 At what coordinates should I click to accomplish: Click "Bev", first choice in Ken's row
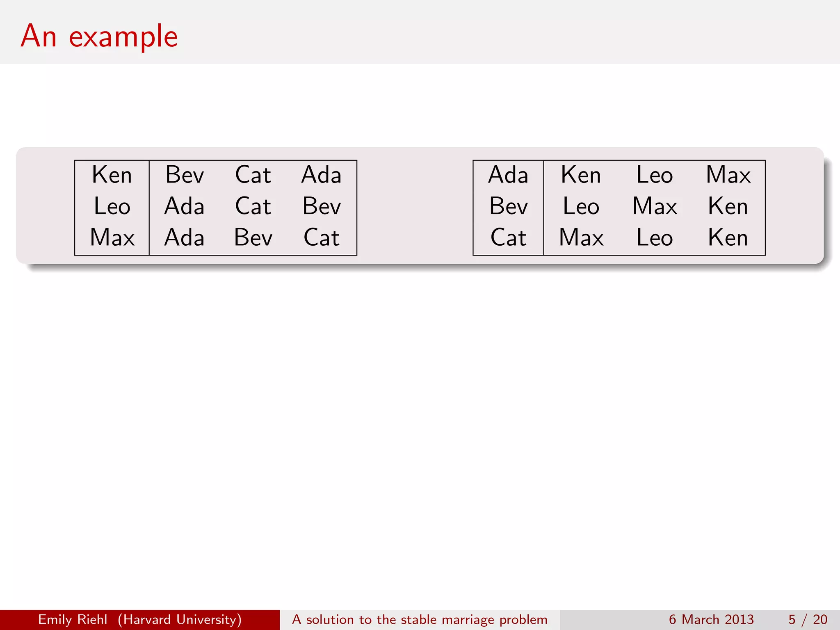(185, 175)
